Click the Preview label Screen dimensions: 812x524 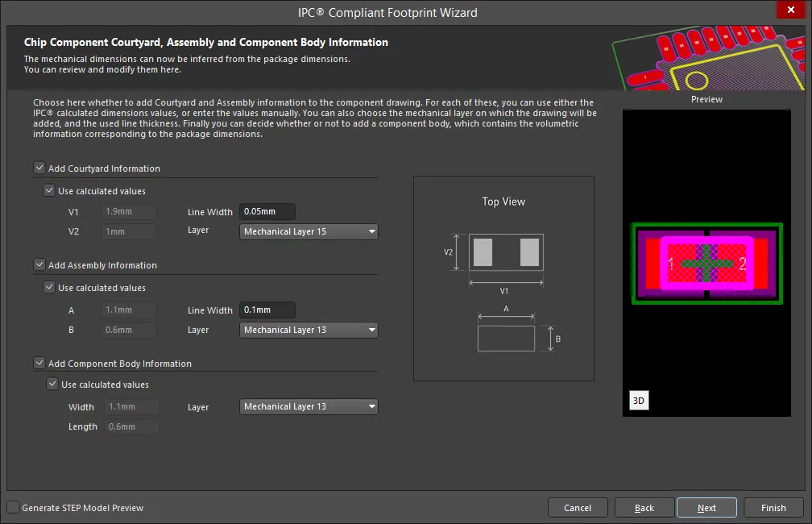706,99
